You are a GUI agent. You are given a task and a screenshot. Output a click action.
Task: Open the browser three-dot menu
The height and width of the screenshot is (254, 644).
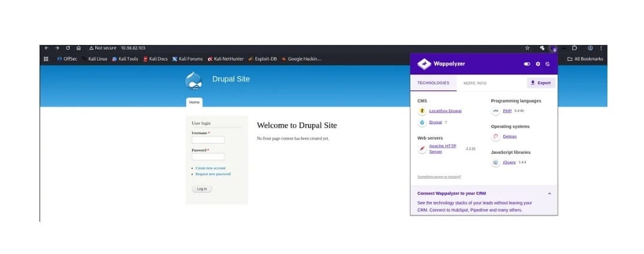601,48
